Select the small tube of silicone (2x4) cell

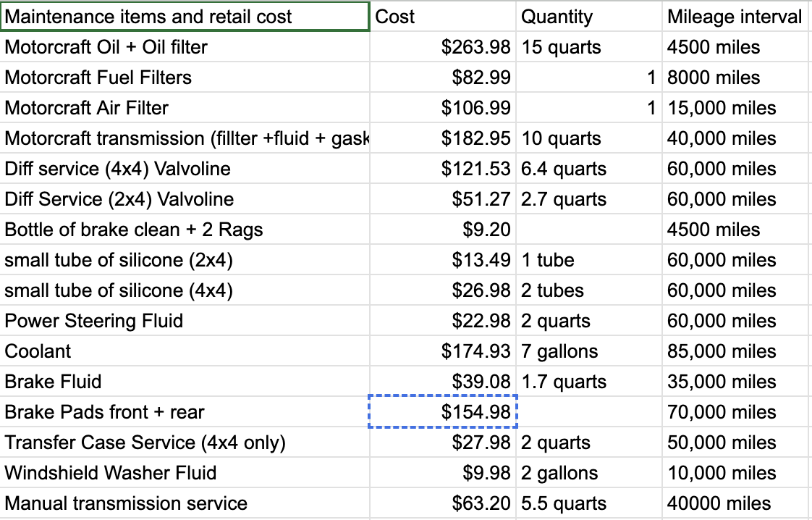[x=185, y=260]
